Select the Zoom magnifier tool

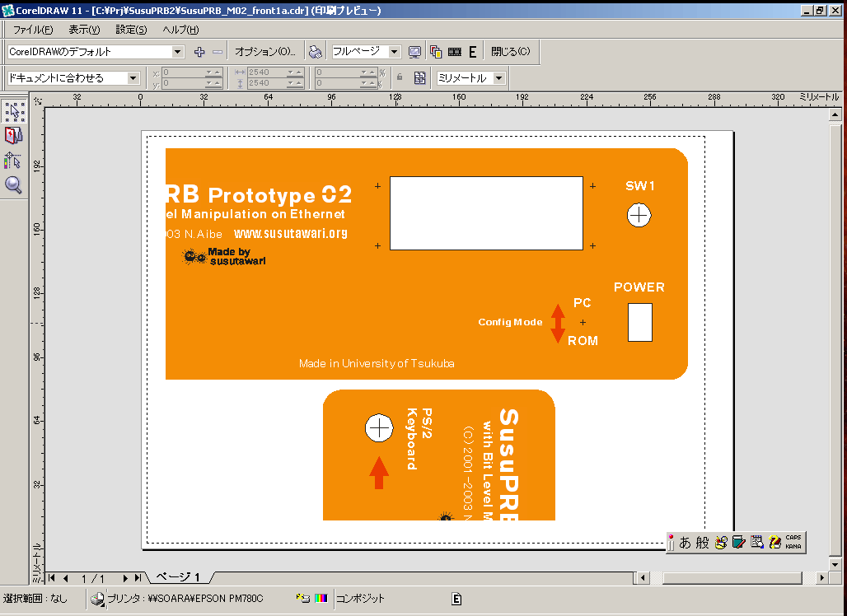13,184
